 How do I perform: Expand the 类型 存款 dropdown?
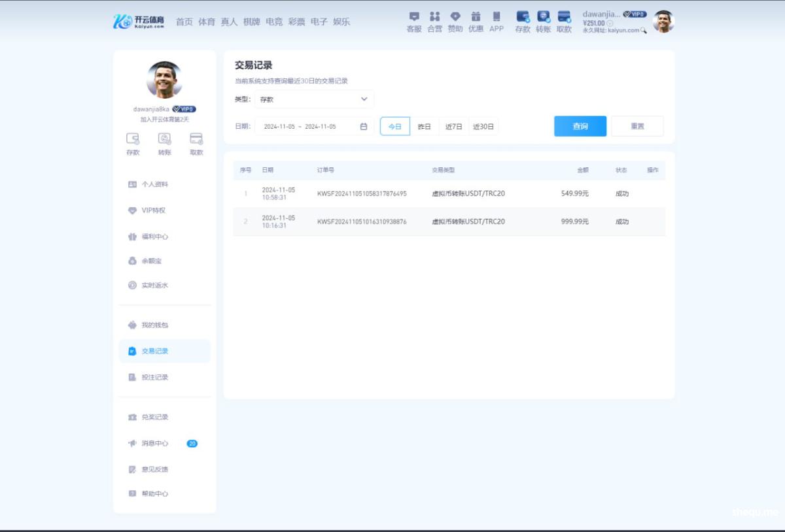click(314, 99)
